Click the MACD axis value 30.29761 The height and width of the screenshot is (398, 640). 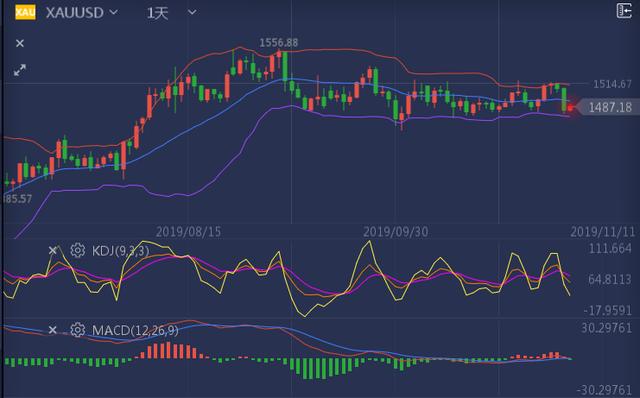[607, 328]
